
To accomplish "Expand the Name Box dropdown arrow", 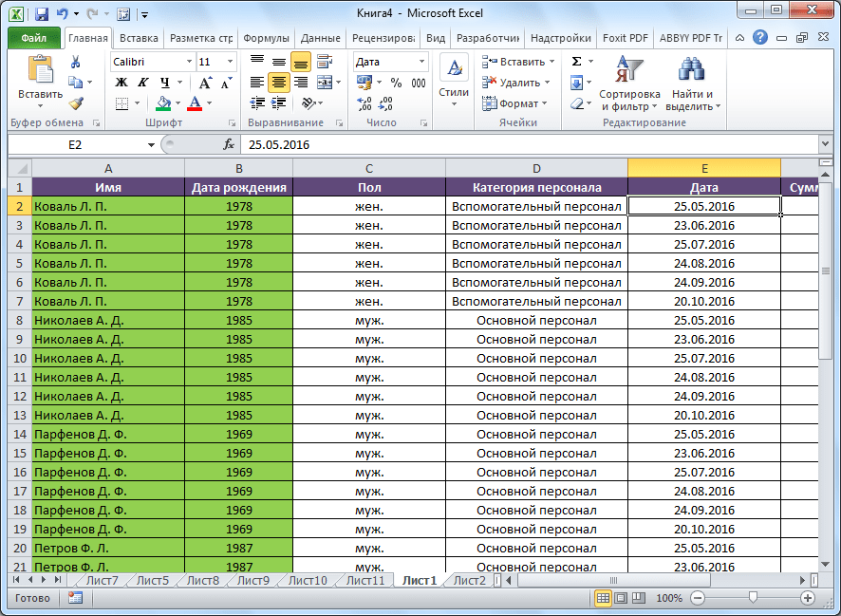I will [x=151, y=145].
